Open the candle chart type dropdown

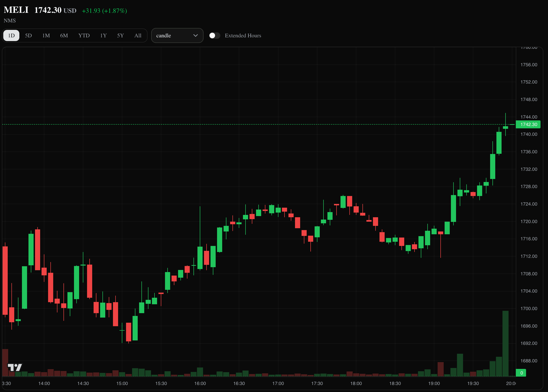click(177, 35)
